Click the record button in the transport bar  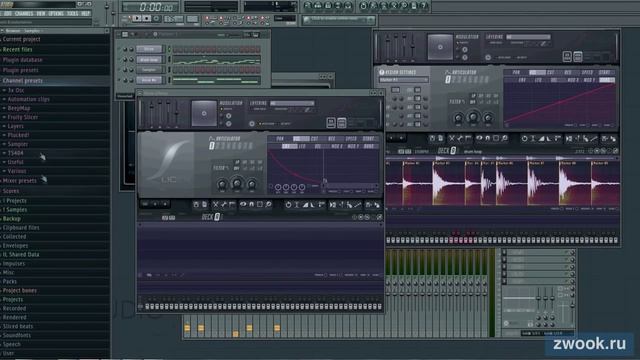(x=156, y=18)
